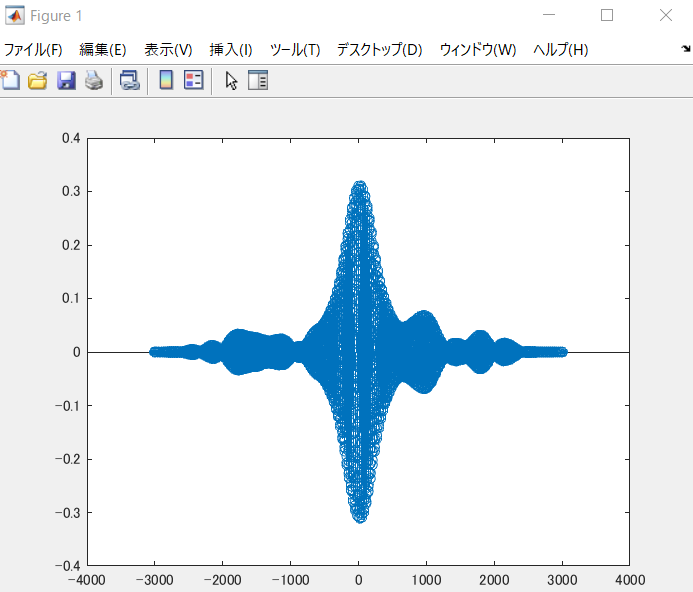
Task: Open the ツール(T) menu
Action: click(295, 50)
